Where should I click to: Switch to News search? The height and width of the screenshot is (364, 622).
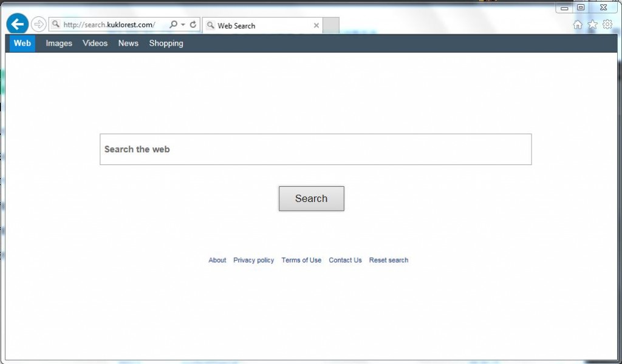[128, 43]
